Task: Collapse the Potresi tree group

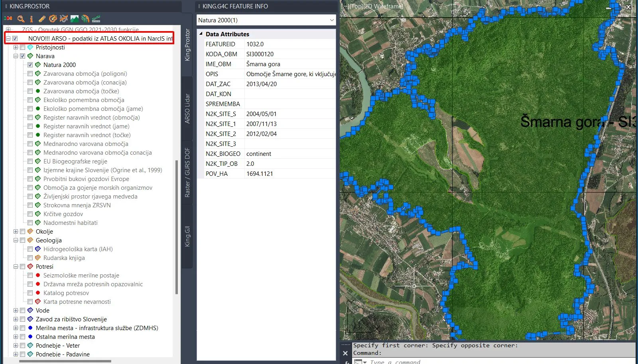Action: [16, 267]
